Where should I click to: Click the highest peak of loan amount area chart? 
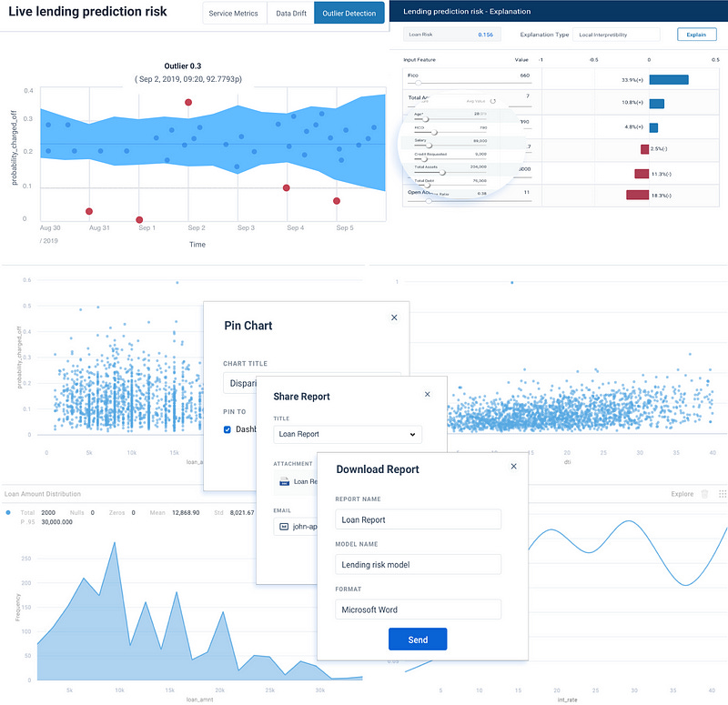click(x=115, y=542)
